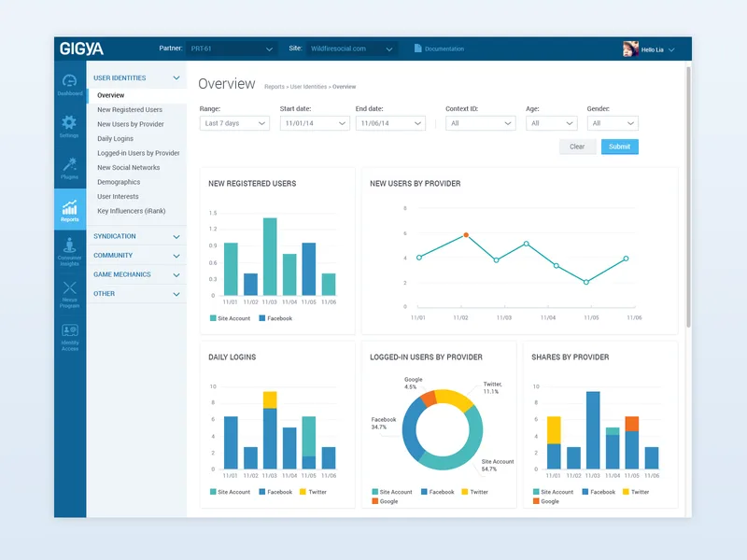Open the Start date 11/01/14 dropdown
The width and height of the screenshot is (747, 560).
(x=315, y=123)
